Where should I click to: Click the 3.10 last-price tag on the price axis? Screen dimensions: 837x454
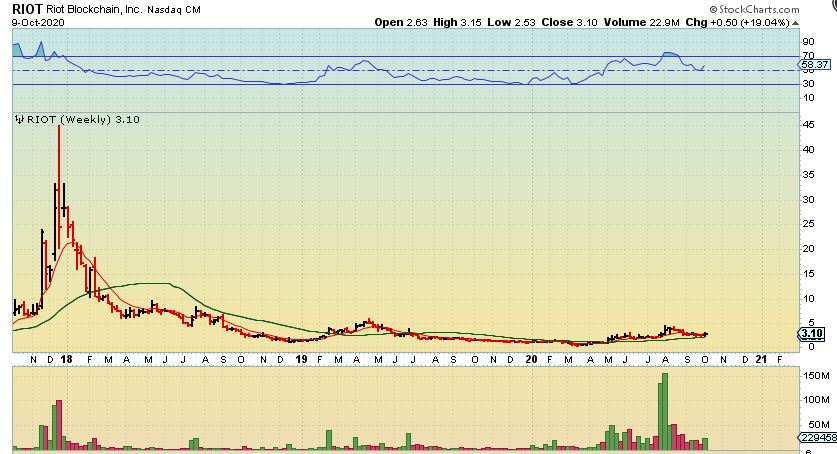812,334
